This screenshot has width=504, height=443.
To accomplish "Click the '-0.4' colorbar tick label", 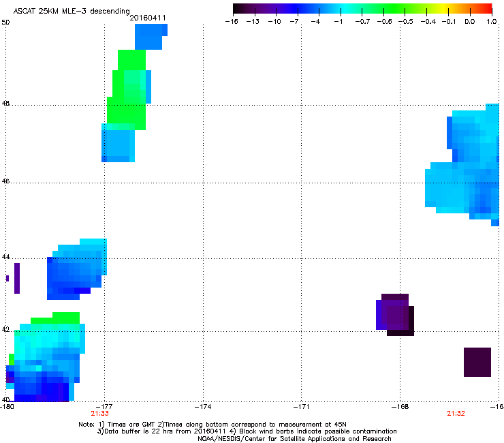I will 428,22.
